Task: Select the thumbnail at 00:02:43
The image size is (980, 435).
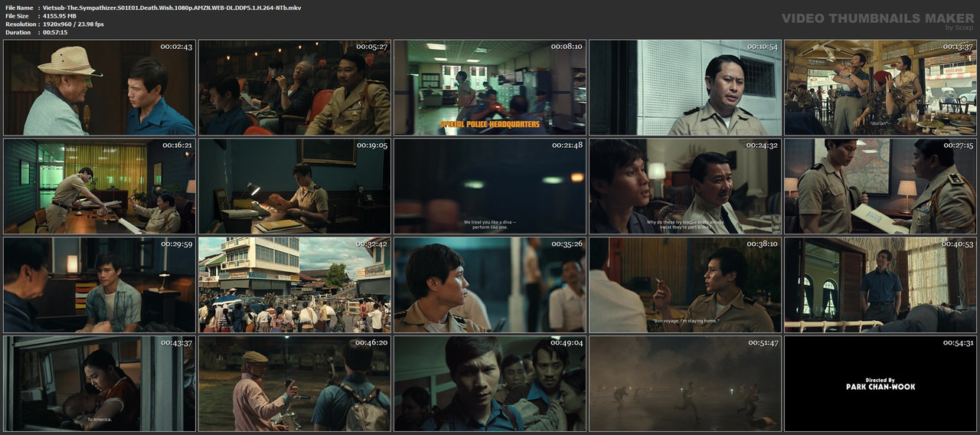Action: [100, 87]
